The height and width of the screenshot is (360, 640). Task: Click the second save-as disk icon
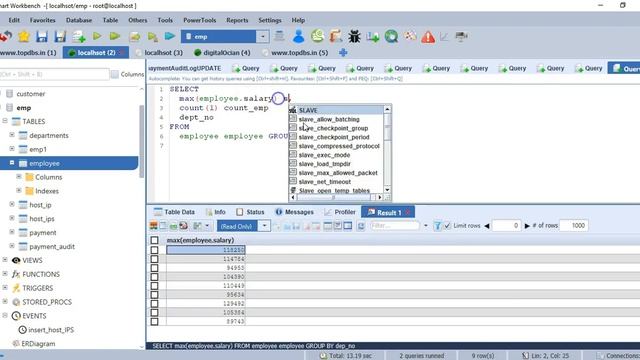60,36
